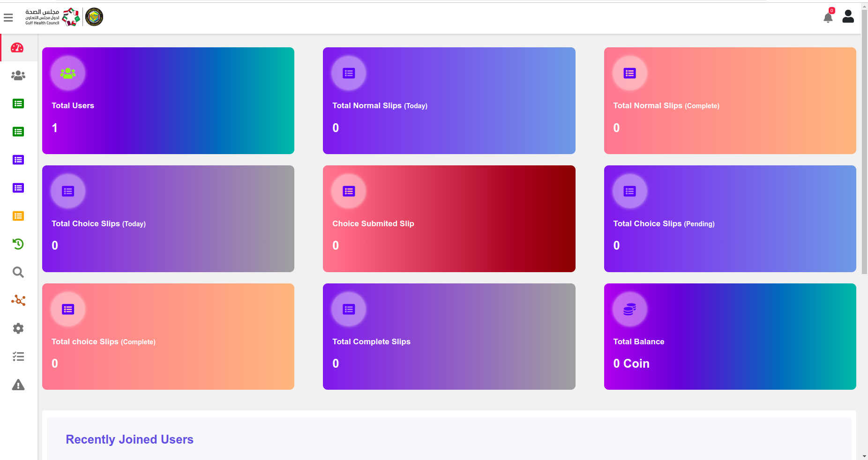Toggle the hamburger sidebar menu

[x=8, y=18]
